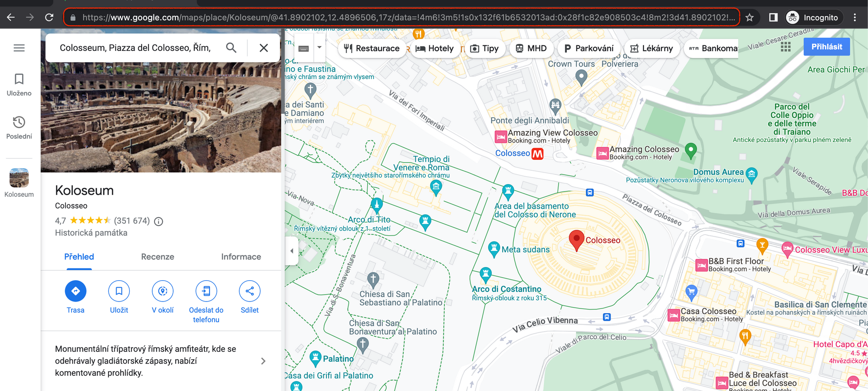Open the Colosseum interior photo
Screen dimensions: 868x391
click(x=161, y=117)
